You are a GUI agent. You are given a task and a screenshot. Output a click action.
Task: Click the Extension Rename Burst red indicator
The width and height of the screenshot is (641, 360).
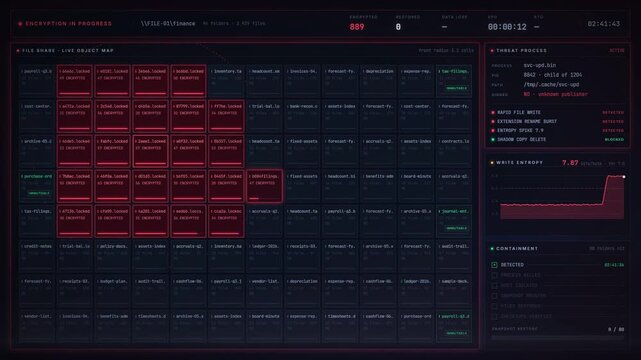(x=493, y=121)
